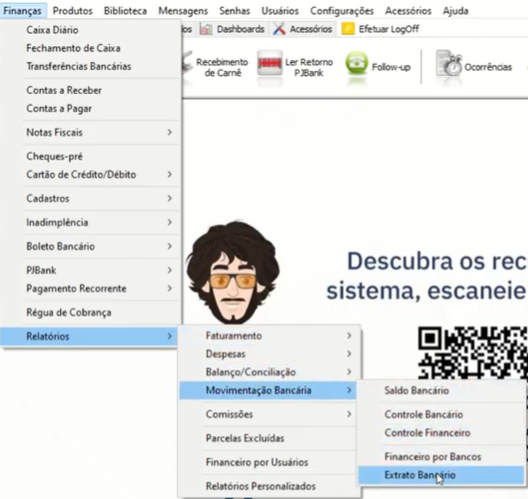Click the Ocorrências stopwatch icon
The image size is (528, 499).
tap(449, 64)
